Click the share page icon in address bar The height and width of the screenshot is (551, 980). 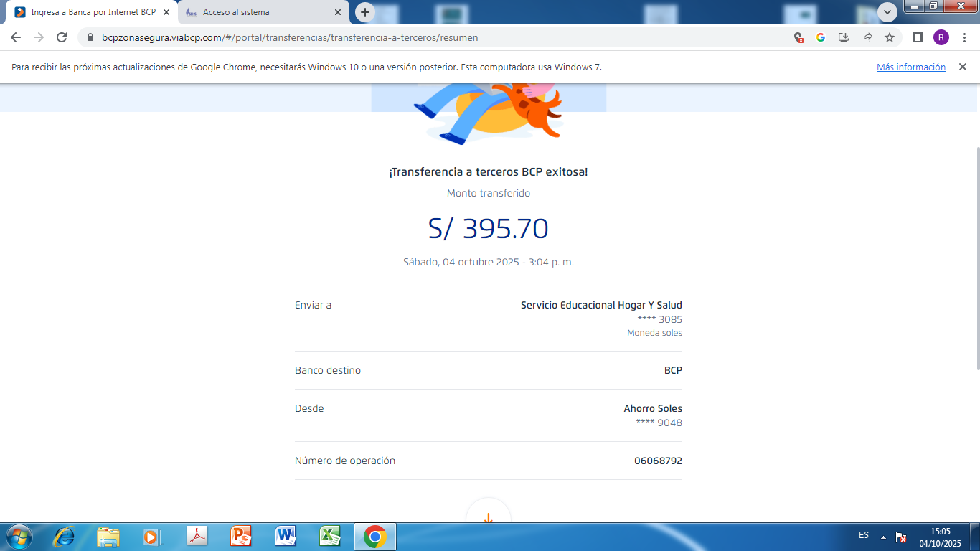pyautogui.click(x=867, y=37)
